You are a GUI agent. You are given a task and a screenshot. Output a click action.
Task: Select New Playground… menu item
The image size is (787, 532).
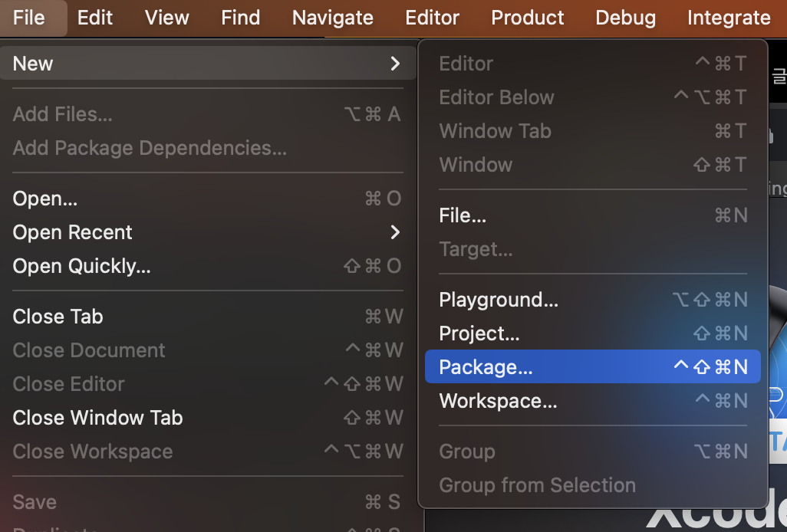click(x=499, y=300)
